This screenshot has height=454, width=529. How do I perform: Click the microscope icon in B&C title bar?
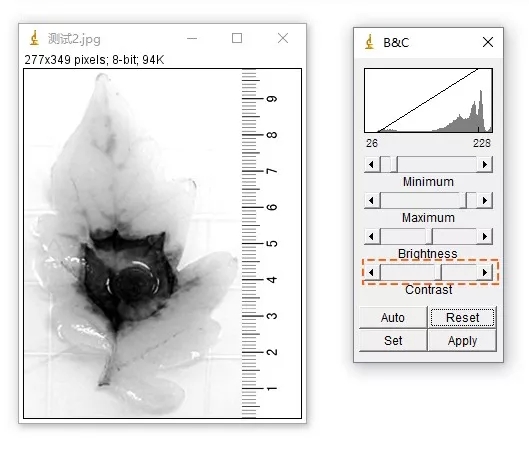pyautogui.click(x=370, y=42)
